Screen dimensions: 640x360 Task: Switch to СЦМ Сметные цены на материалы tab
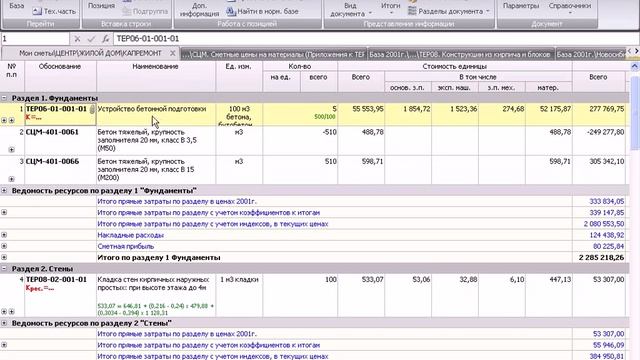pos(273,54)
